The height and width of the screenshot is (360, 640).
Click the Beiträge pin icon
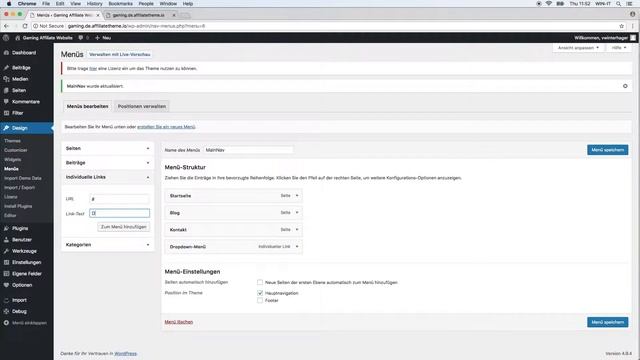click(x=6, y=67)
